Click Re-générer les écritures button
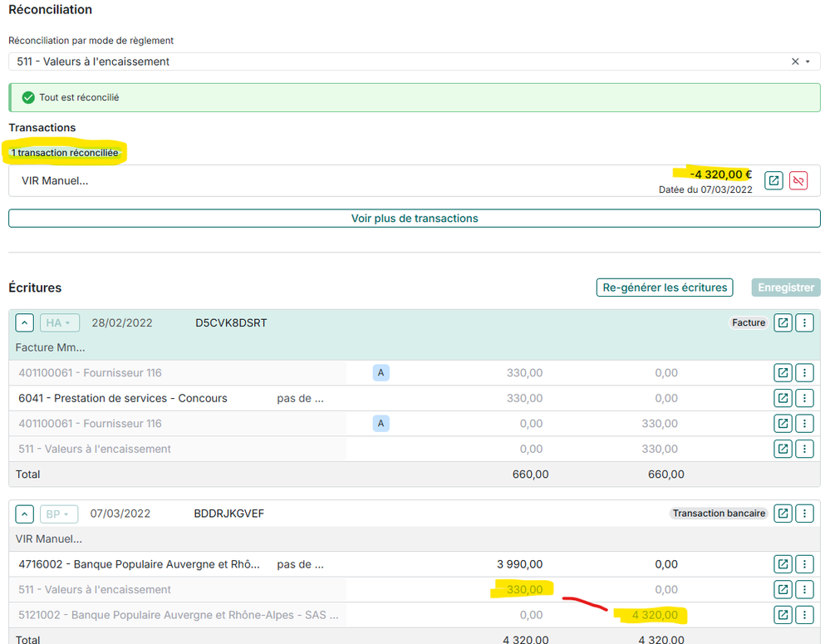 click(x=664, y=288)
